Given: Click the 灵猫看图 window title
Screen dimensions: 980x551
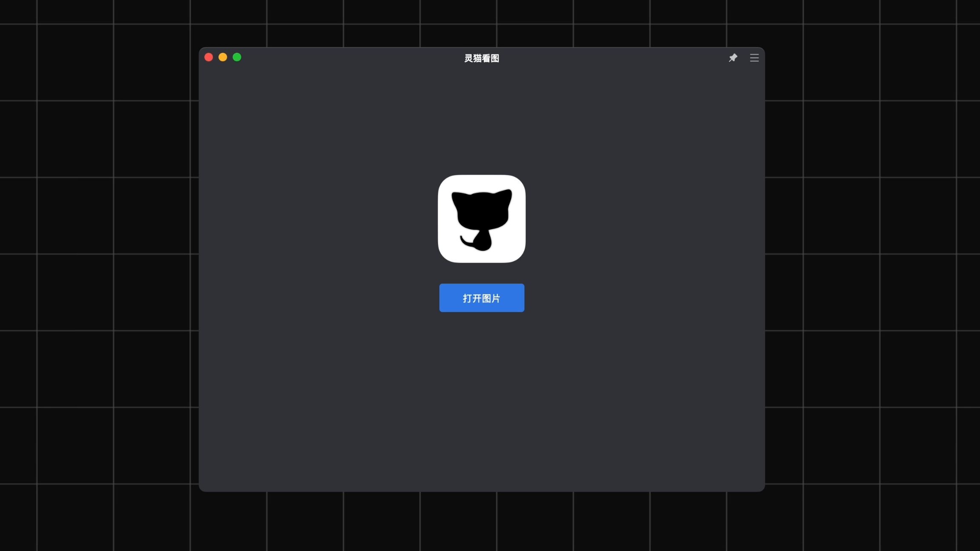Looking at the screenshot, I should pos(481,58).
